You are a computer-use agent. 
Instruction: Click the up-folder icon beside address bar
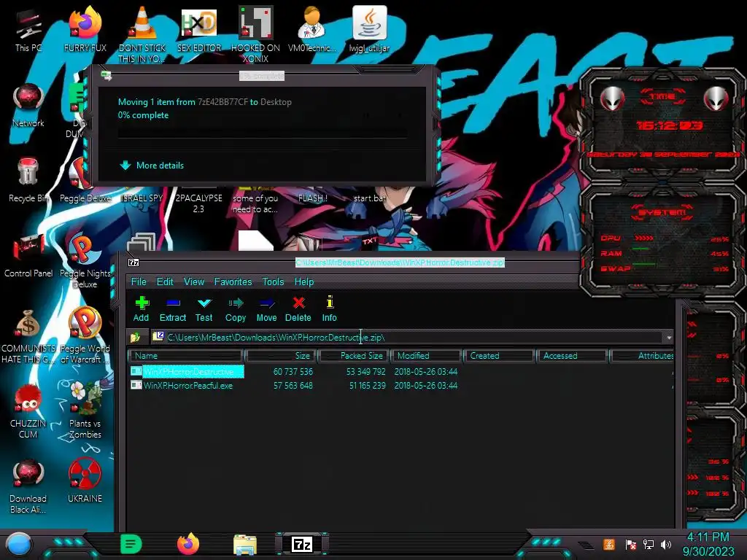pyautogui.click(x=135, y=338)
